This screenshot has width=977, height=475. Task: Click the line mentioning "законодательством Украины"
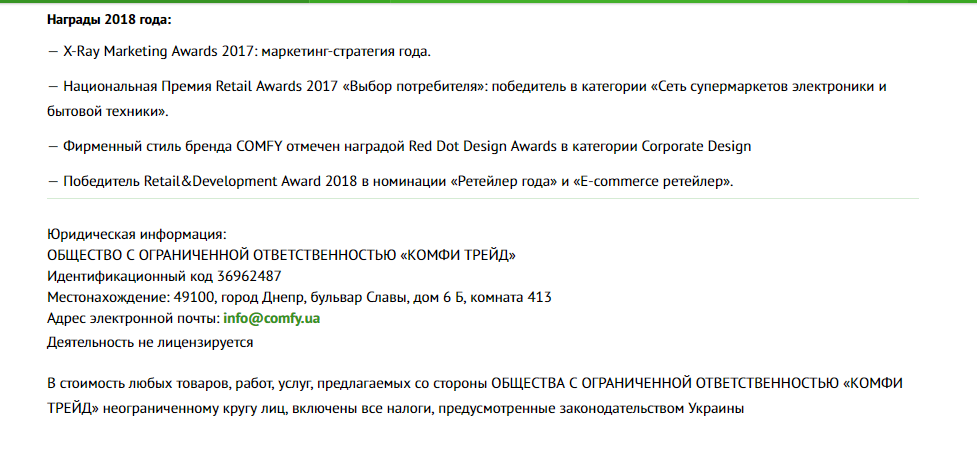tap(396, 410)
